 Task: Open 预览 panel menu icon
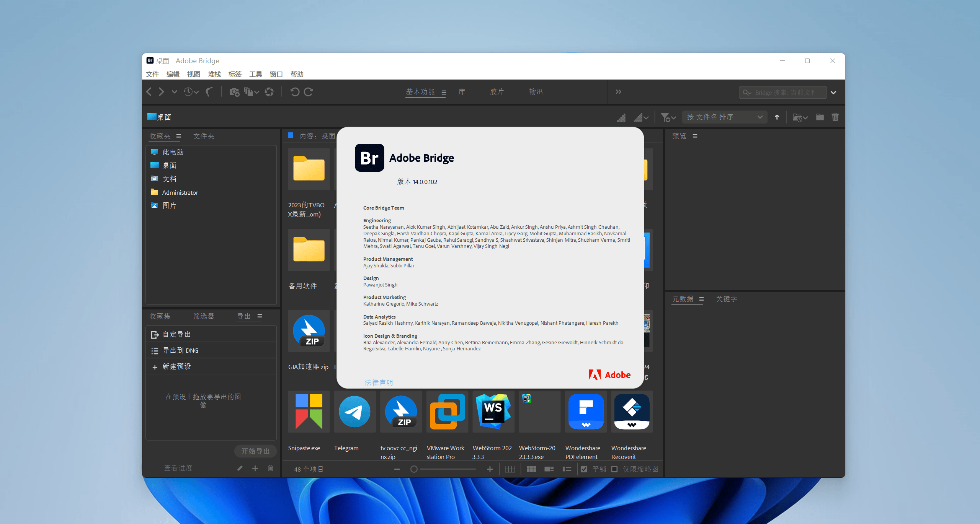[695, 136]
